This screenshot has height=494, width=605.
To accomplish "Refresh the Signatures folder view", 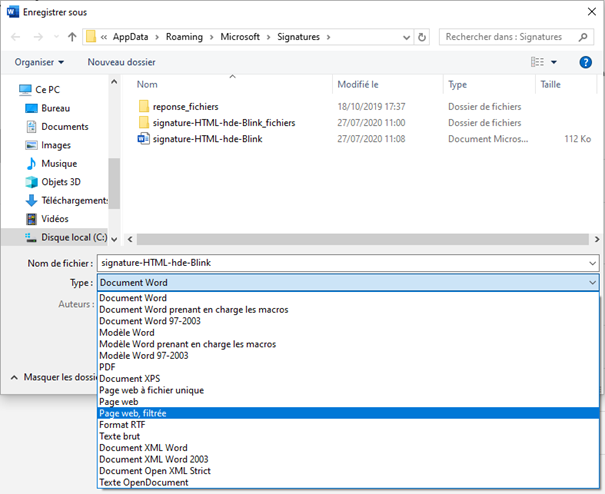I will [422, 37].
